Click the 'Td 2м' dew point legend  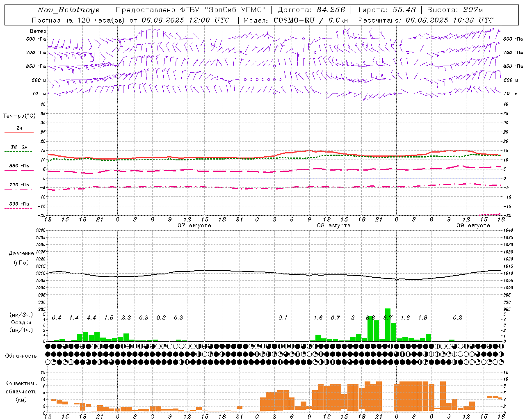pyautogui.click(x=19, y=147)
